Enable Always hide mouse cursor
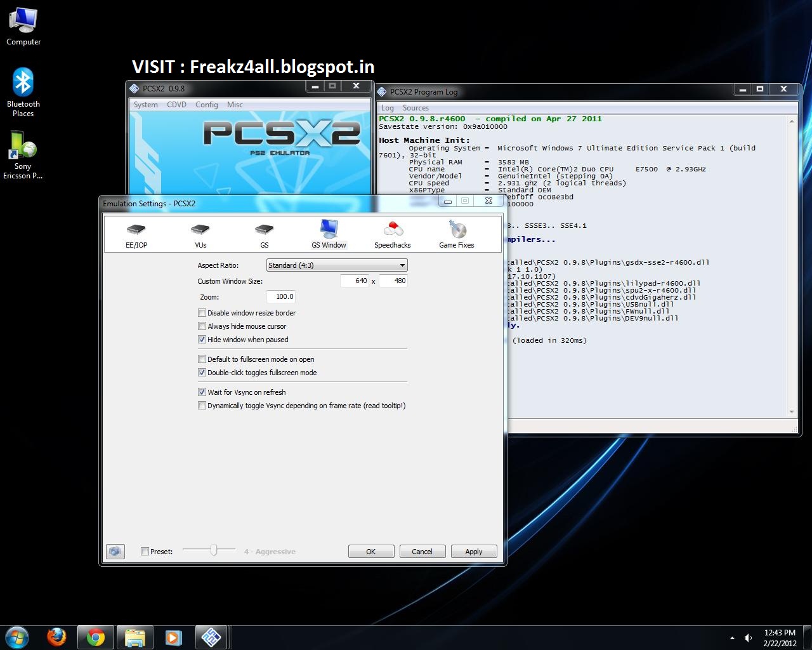Screen dimensions: 812x650 coord(202,326)
